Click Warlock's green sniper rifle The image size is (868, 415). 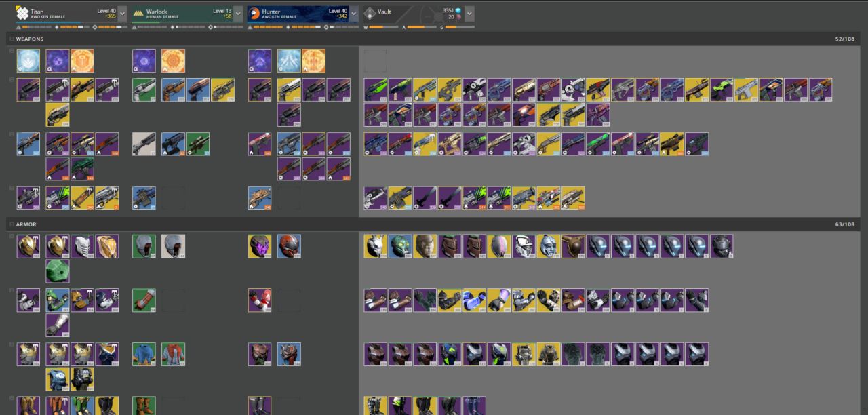(197, 144)
